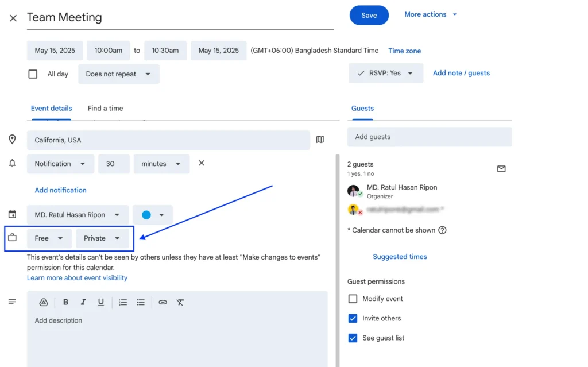
Task: Check the Modify event permission
Action: [353, 299]
